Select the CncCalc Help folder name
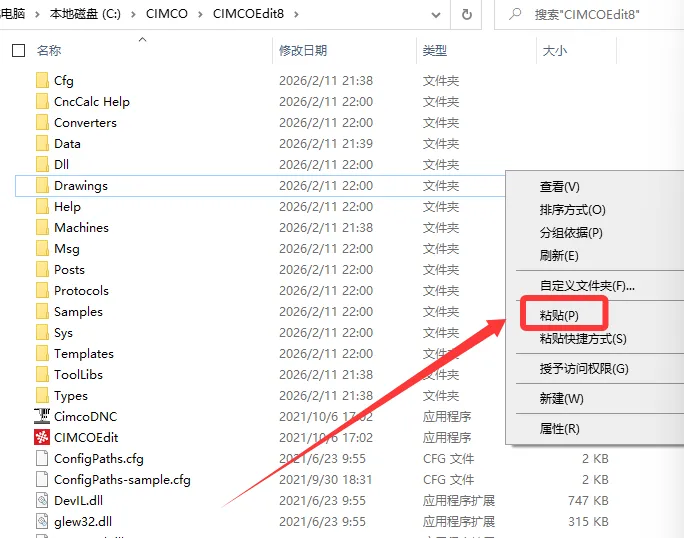Viewport: 684px width, 538px height. (92, 102)
